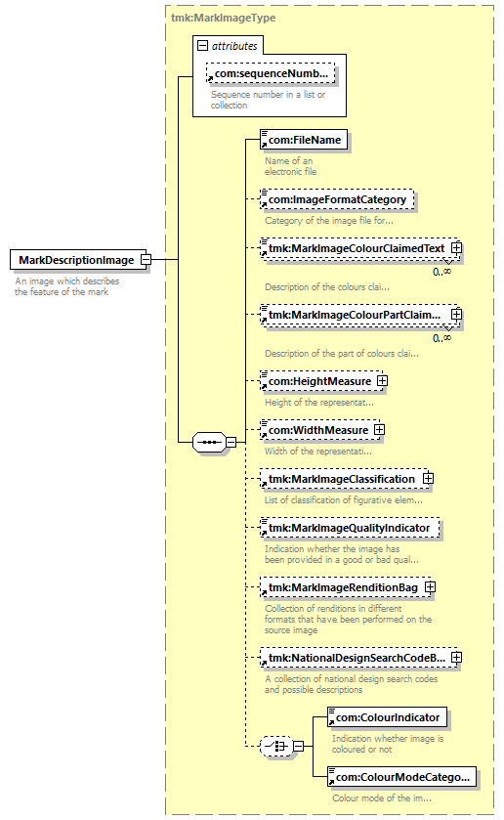Viewport: 504px width, 820px height.
Task: Collapse the attributes box
Action: (202, 46)
